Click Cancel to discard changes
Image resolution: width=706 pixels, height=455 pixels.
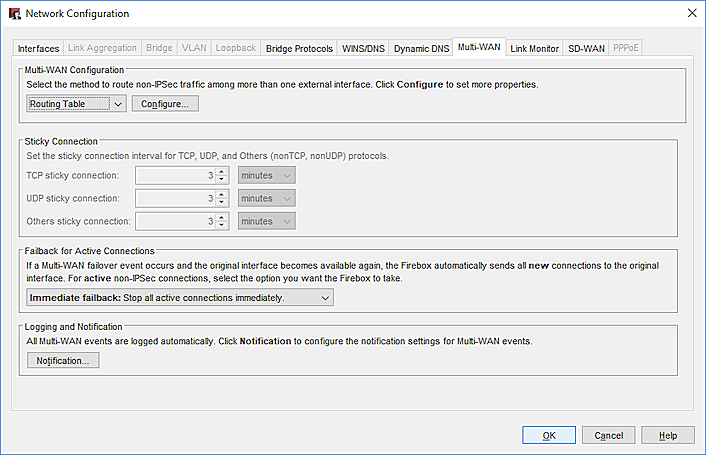608,435
